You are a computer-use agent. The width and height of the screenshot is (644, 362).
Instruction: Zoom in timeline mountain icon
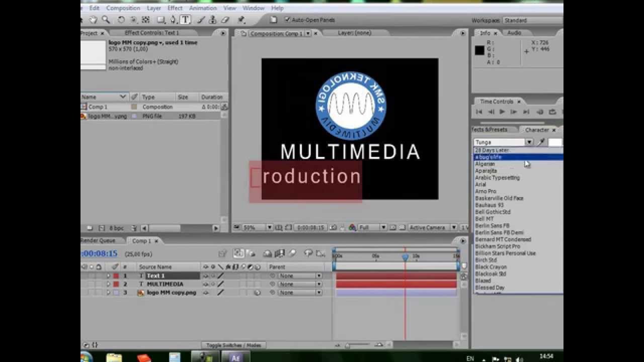[380, 345]
